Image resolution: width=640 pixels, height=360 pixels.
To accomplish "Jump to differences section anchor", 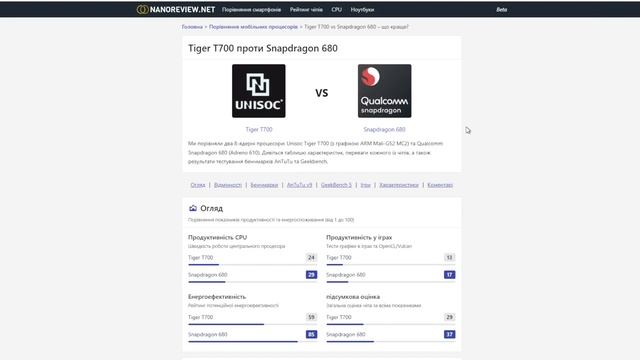I will coord(228,185).
